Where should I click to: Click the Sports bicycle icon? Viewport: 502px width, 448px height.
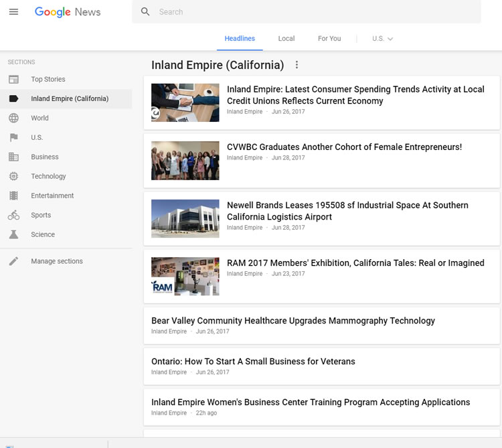point(13,215)
